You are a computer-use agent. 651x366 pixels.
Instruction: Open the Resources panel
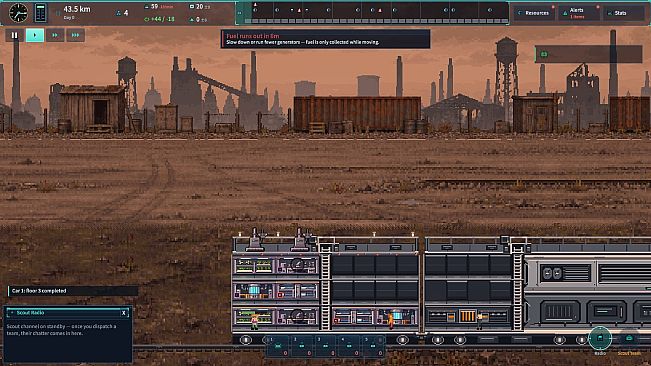pyautogui.click(x=534, y=13)
